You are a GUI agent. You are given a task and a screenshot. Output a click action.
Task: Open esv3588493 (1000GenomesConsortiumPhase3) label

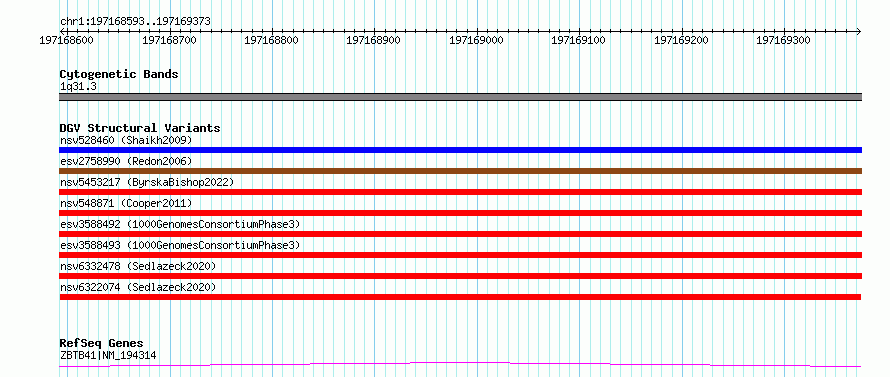pos(180,245)
